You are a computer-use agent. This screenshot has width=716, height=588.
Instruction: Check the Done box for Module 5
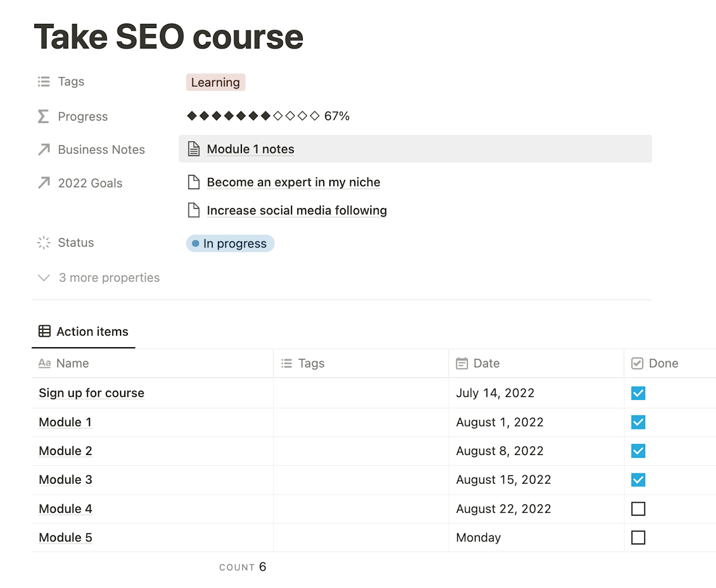638,537
